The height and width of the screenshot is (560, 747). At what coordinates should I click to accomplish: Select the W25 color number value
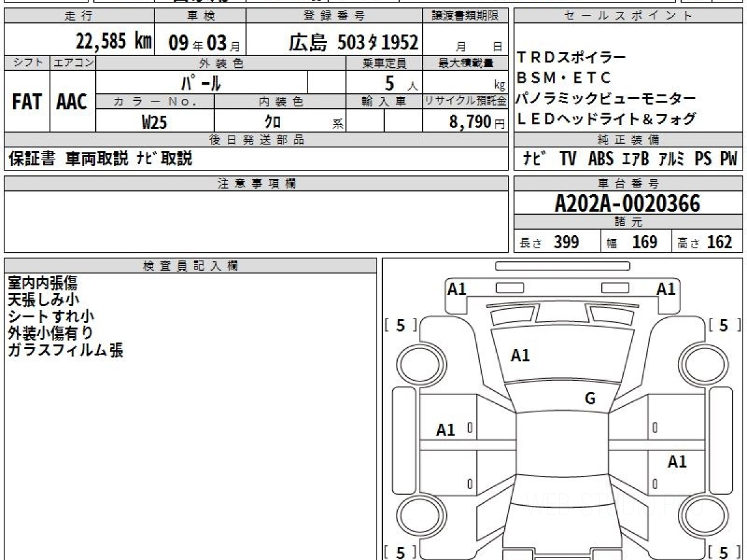point(154,123)
